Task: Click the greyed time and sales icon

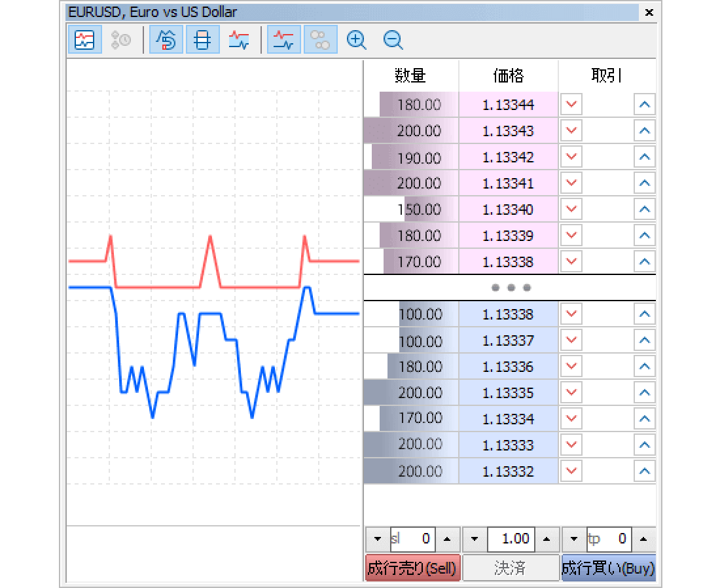Action: click(121, 40)
